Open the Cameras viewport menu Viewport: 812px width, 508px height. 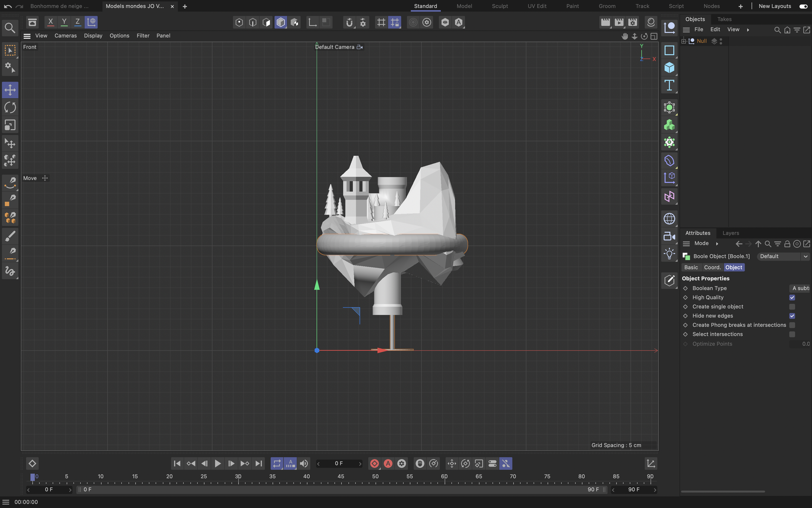point(66,36)
